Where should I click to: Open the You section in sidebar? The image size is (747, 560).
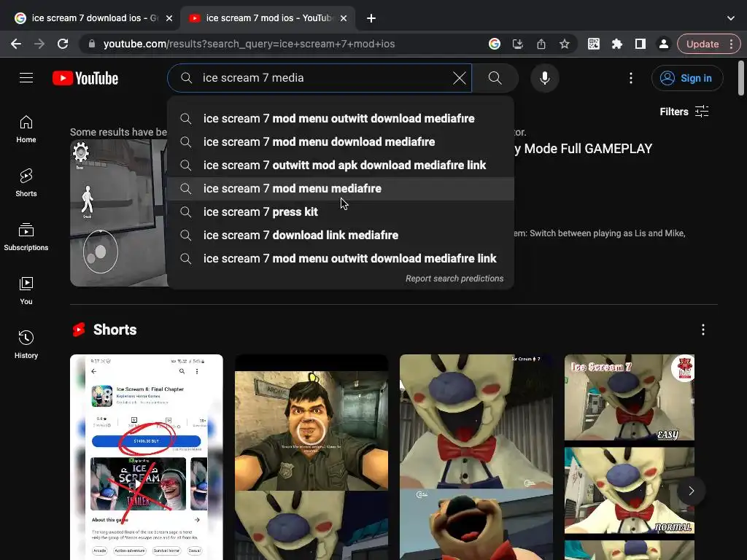[26, 290]
